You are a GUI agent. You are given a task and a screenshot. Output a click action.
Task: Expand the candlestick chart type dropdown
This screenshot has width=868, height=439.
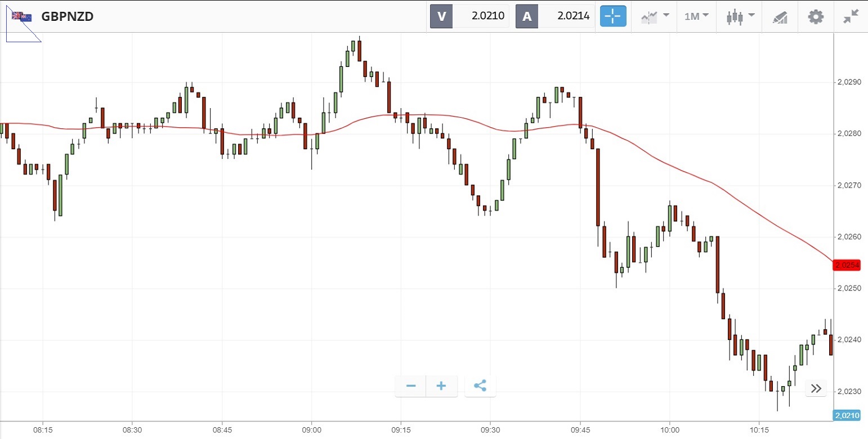[x=740, y=16]
